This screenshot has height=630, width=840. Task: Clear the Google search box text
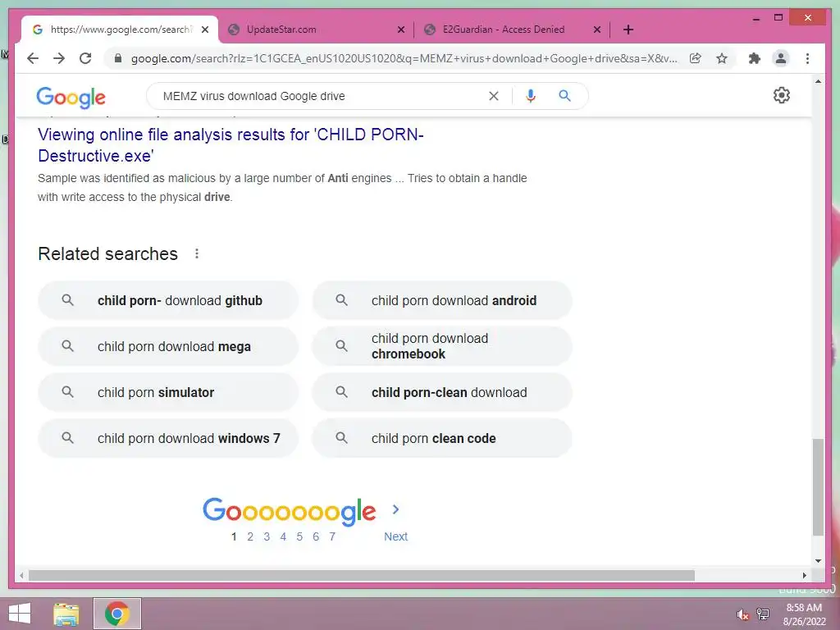(x=493, y=96)
